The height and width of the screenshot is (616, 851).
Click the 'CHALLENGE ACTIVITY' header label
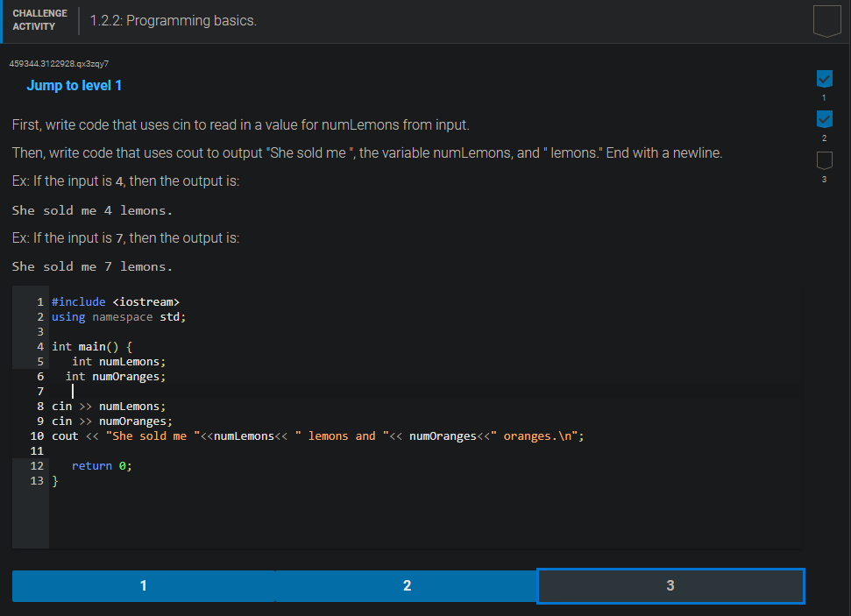(x=40, y=20)
